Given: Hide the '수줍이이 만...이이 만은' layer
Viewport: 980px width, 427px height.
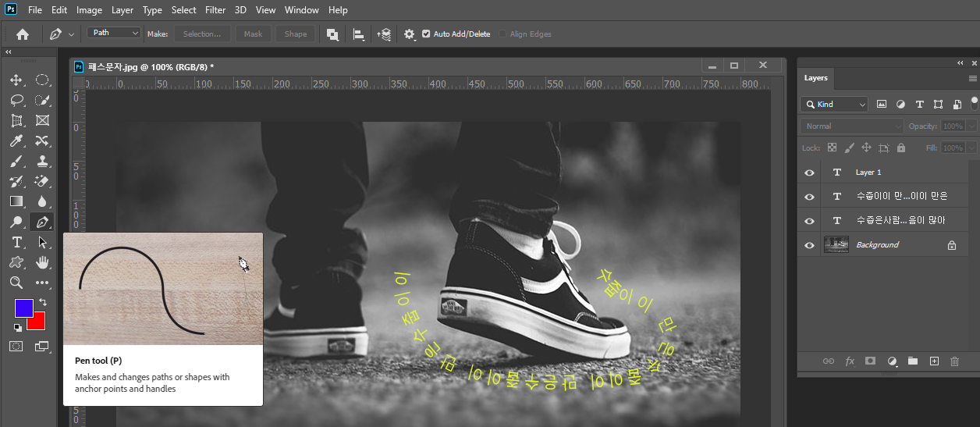Looking at the screenshot, I should point(809,197).
